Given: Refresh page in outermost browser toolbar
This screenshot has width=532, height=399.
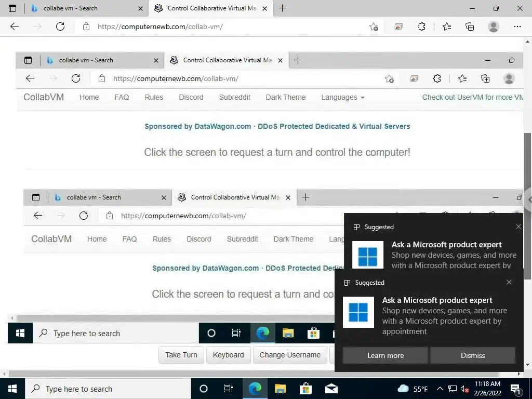Looking at the screenshot, I should coord(60,26).
